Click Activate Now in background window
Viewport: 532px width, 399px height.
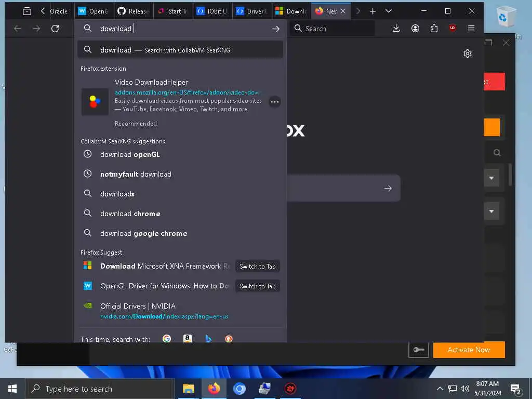[x=469, y=350]
